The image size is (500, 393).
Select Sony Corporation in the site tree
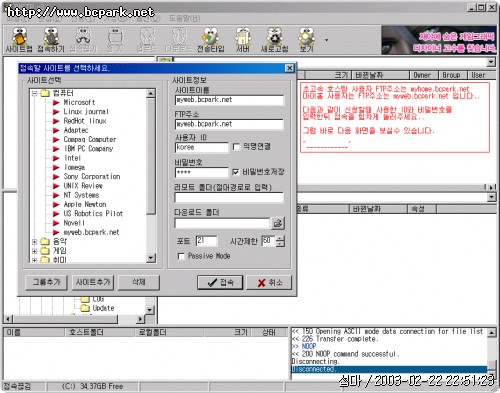(92, 176)
